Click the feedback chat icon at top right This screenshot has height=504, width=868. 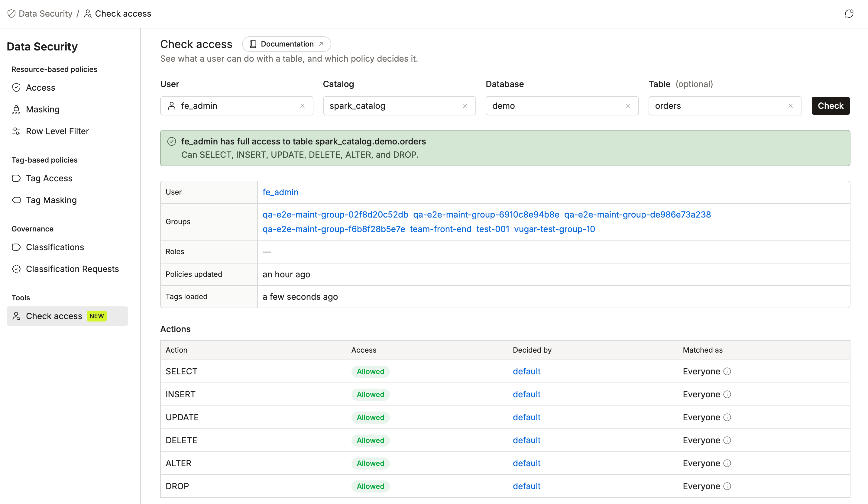point(849,13)
